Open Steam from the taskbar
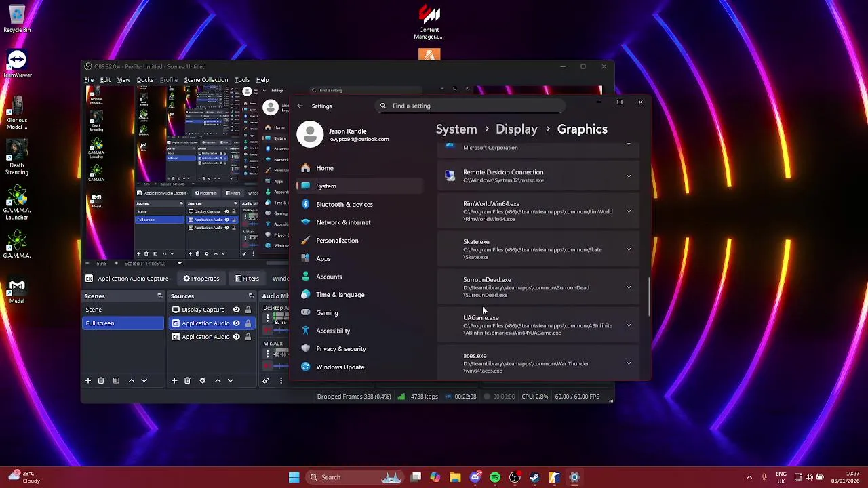Viewport: 868px width, 488px height. (534, 477)
